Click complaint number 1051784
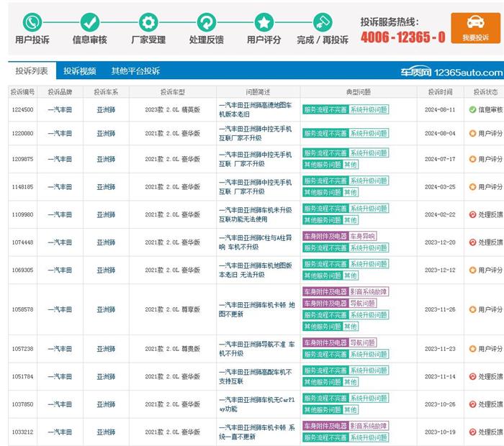The image size is (504, 446). point(22,376)
